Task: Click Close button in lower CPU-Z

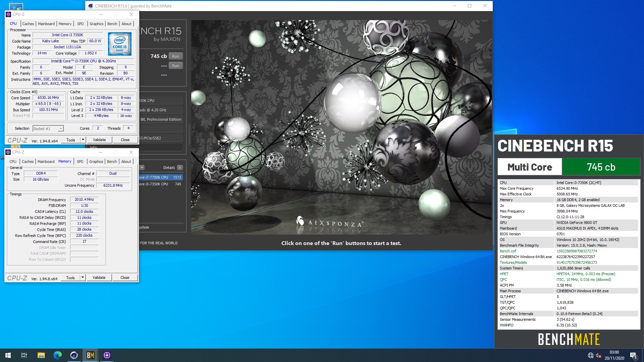Action: [125, 278]
